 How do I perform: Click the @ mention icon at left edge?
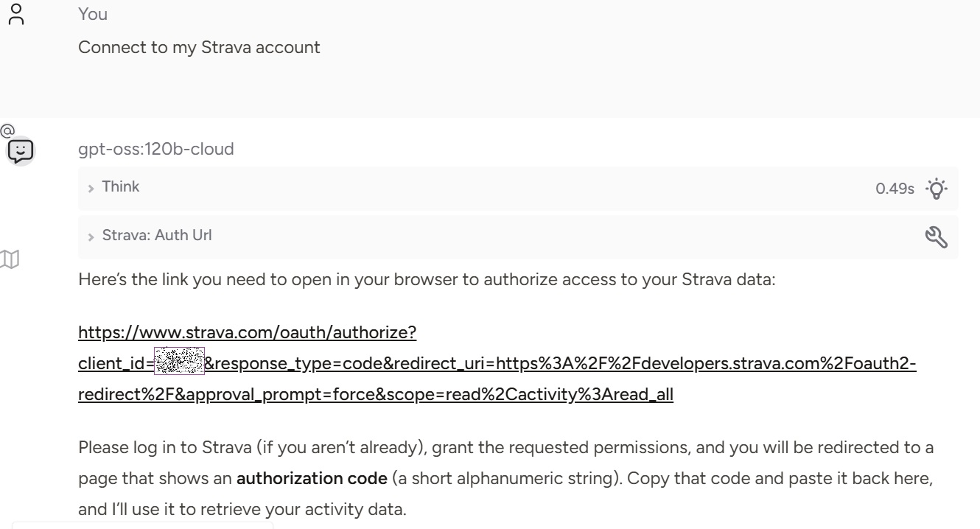[x=7, y=131]
